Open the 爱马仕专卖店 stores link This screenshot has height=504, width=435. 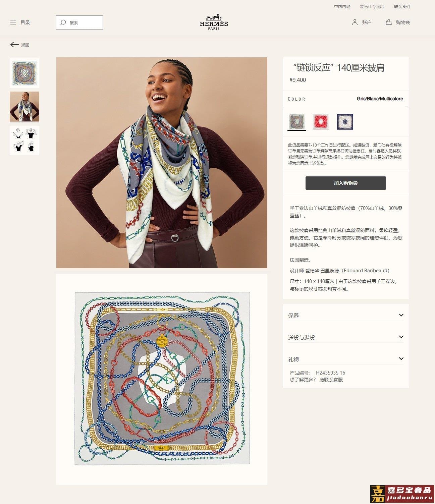pos(372,7)
